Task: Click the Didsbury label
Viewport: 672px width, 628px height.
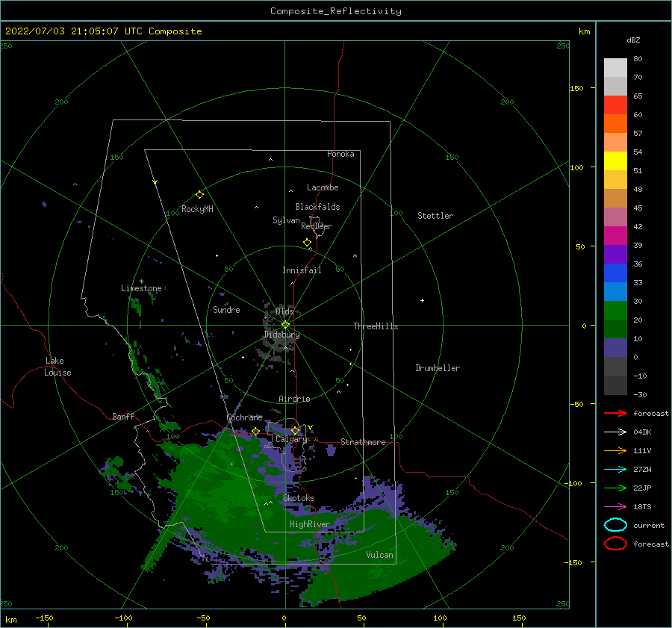Action: click(x=281, y=335)
